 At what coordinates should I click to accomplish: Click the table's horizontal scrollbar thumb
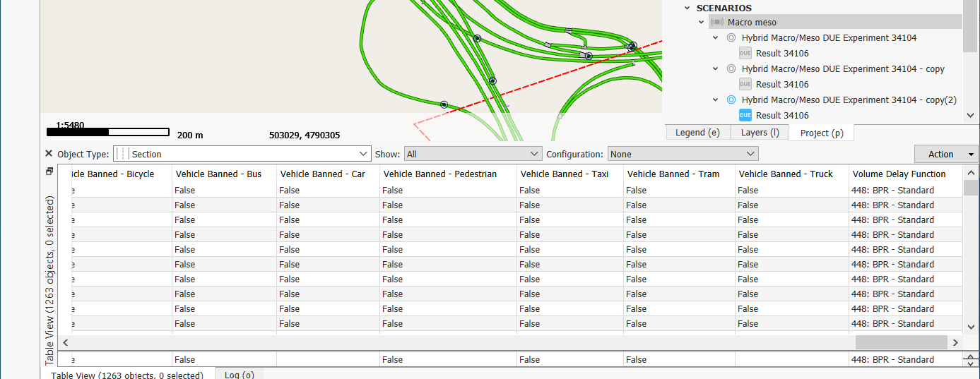point(901,342)
